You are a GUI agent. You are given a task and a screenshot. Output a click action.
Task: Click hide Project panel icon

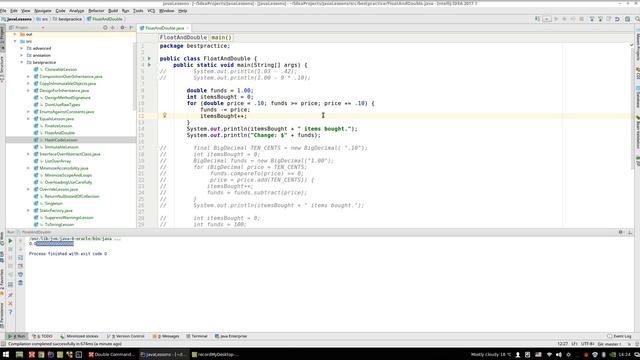[131, 27]
